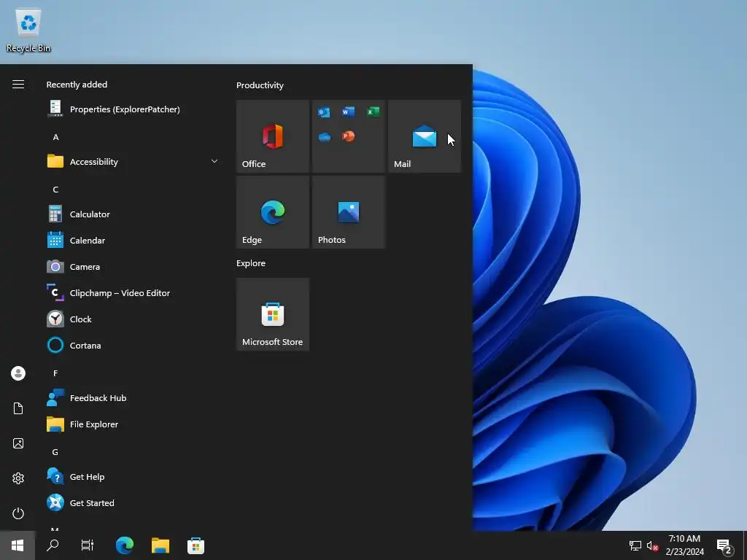Open Feedback Hub
Screen dimensions: 747x560
[133, 398]
